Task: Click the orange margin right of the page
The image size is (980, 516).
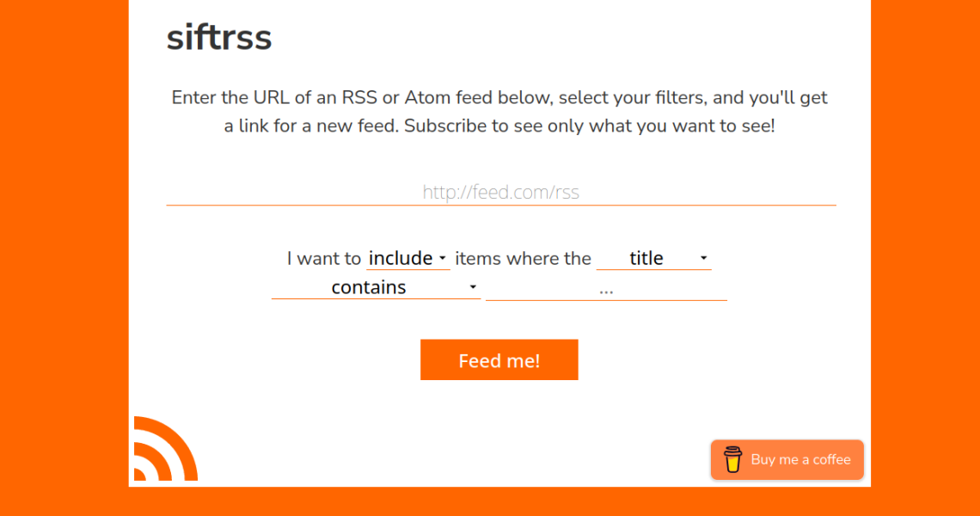Action: click(925, 258)
